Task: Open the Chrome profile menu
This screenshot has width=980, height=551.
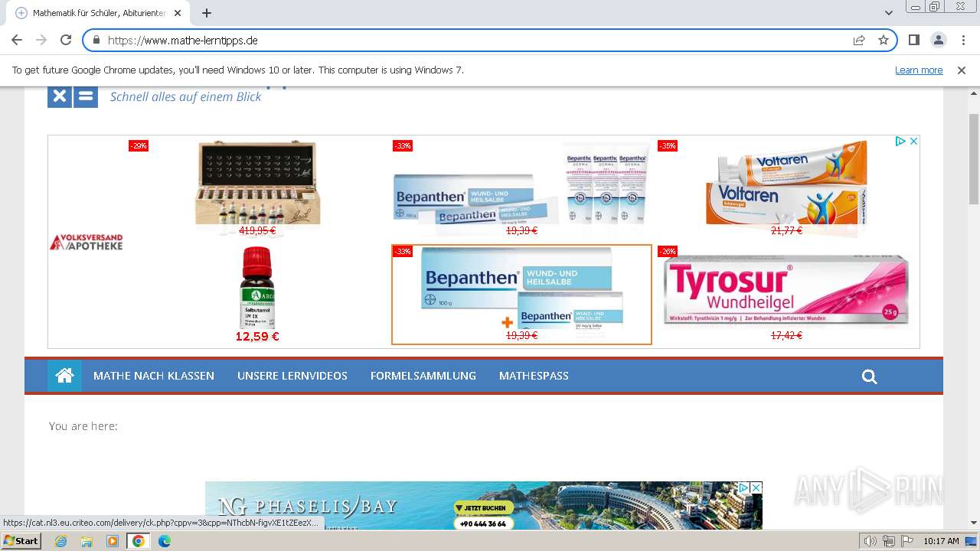Action: 938,40
